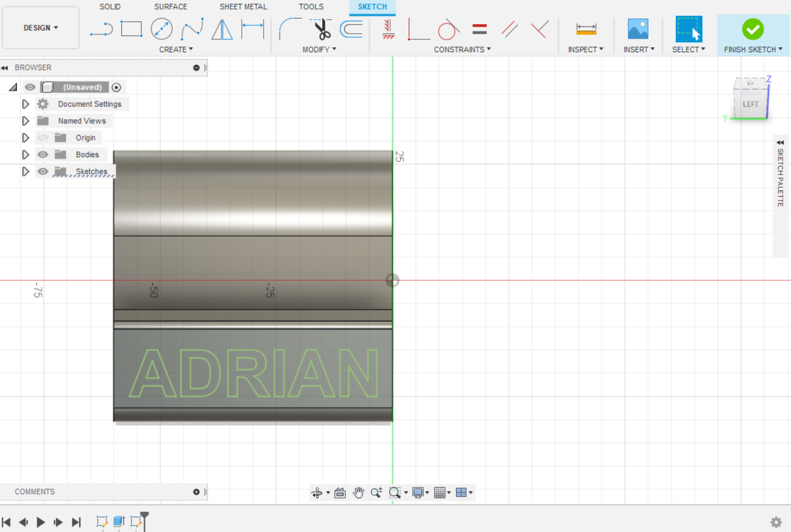Viewport: 791px width, 532px height.
Task: Open the DESIGN workspace dropdown
Action: 40,28
